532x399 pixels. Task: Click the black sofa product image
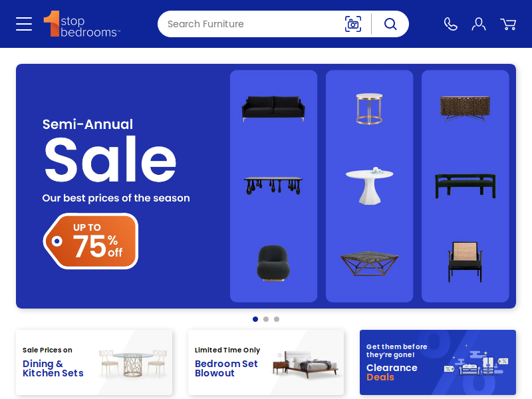pos(273,108)
